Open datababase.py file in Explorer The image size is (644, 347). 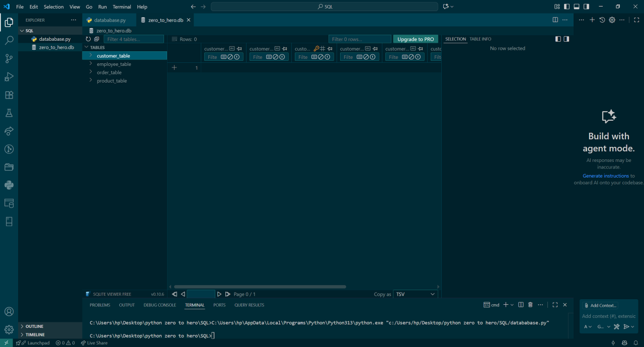[x=54, y=39]
